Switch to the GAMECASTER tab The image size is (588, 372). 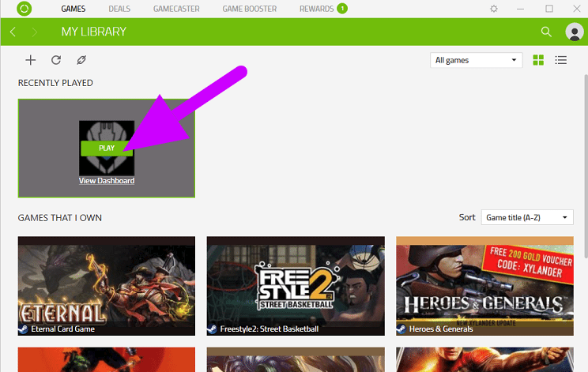click(176, 9)
